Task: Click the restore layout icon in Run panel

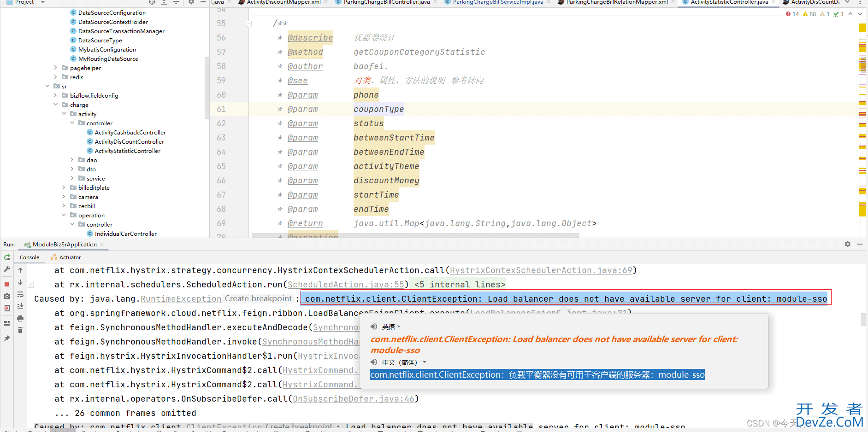Action: (7, 323)
